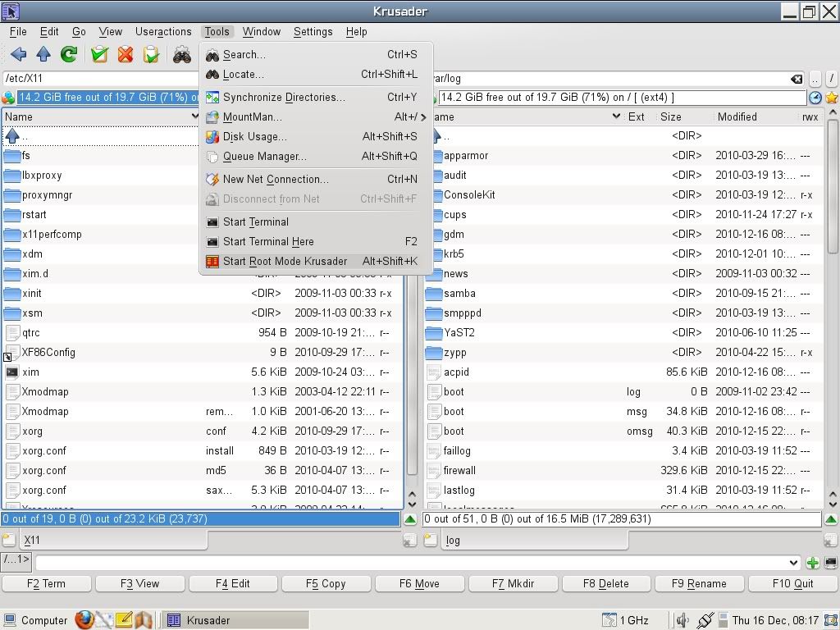The image size is (840, 630).
Task: Click the F6 Move button
Action: (x=419, y=583)
